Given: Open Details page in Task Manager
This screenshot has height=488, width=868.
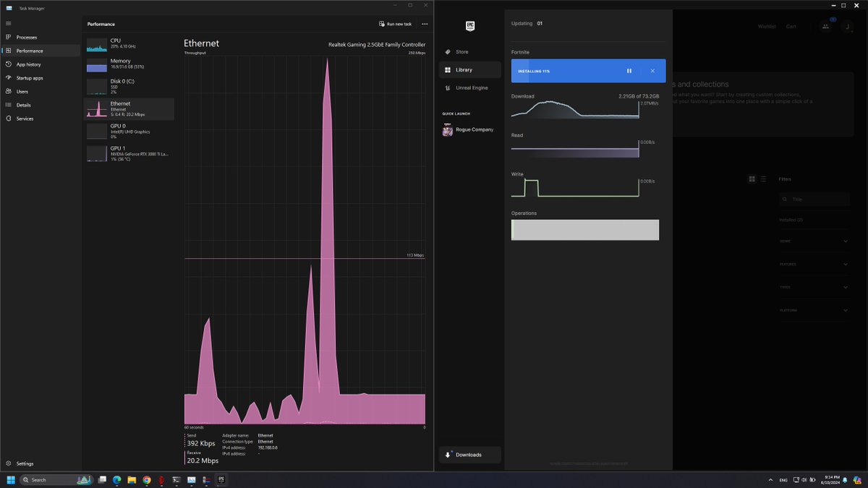Looking at the screenshot, I should (x=41, y=105).
